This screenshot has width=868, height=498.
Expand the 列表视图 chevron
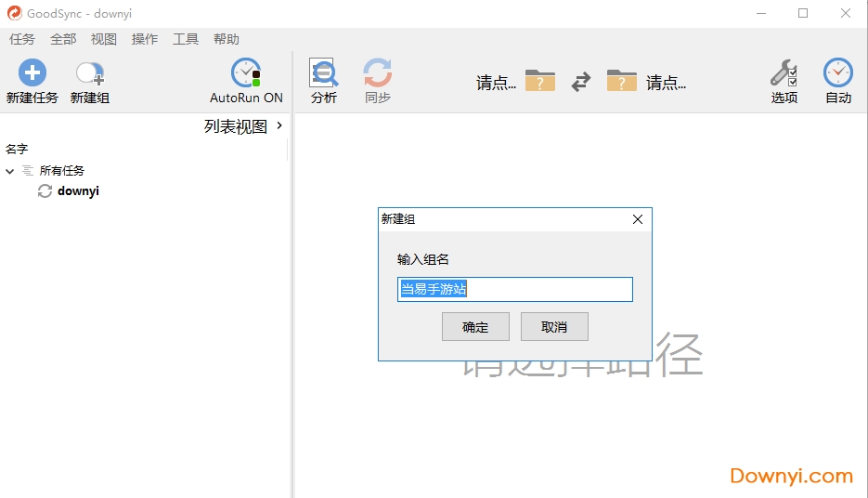(x=279, y=125)
